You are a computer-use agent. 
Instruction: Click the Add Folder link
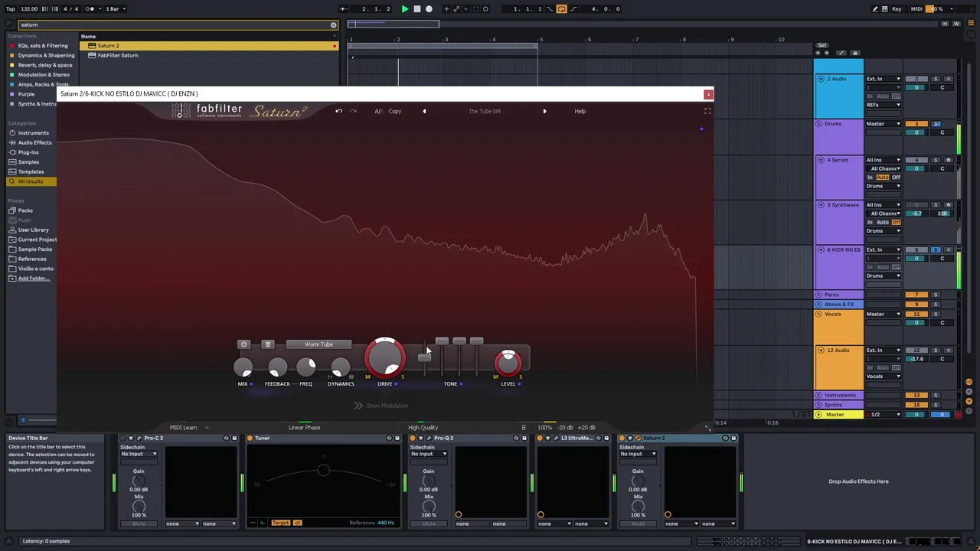tap(34, 279)
